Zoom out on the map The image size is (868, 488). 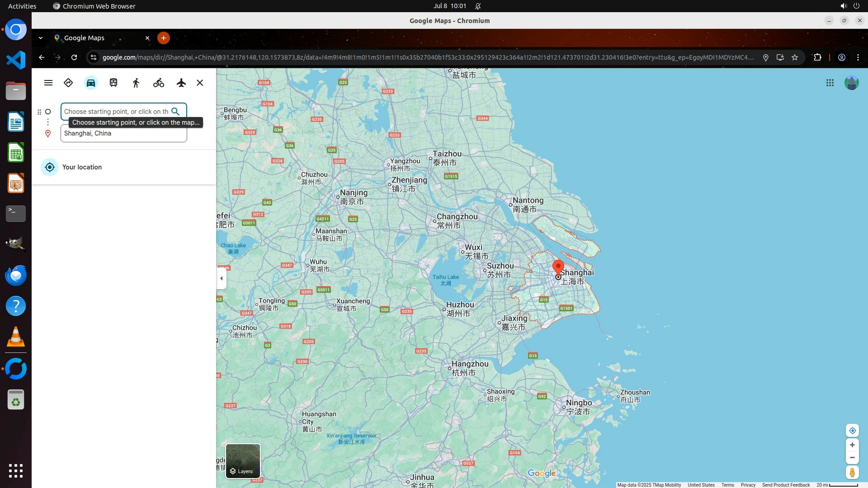click(852, 458)
